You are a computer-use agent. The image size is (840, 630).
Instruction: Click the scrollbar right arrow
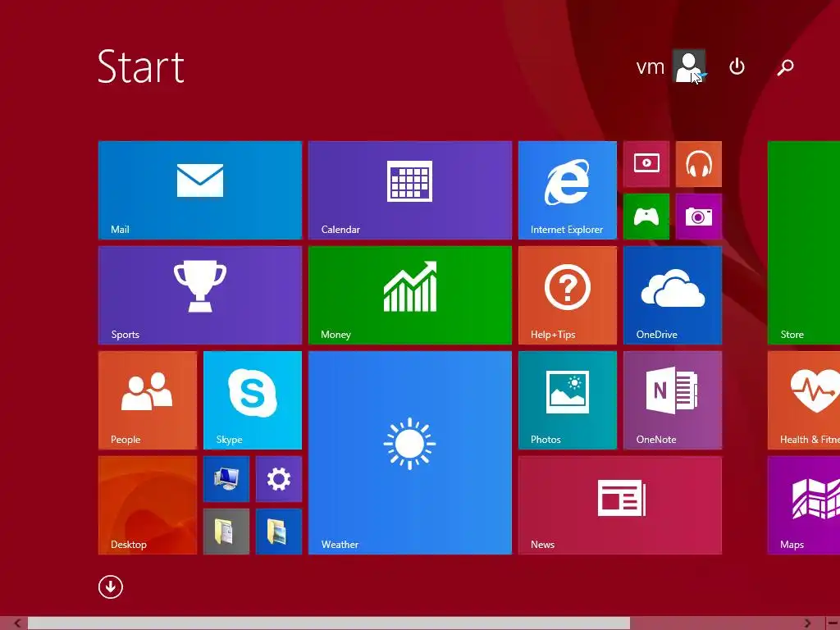click(x=807, y=623)
